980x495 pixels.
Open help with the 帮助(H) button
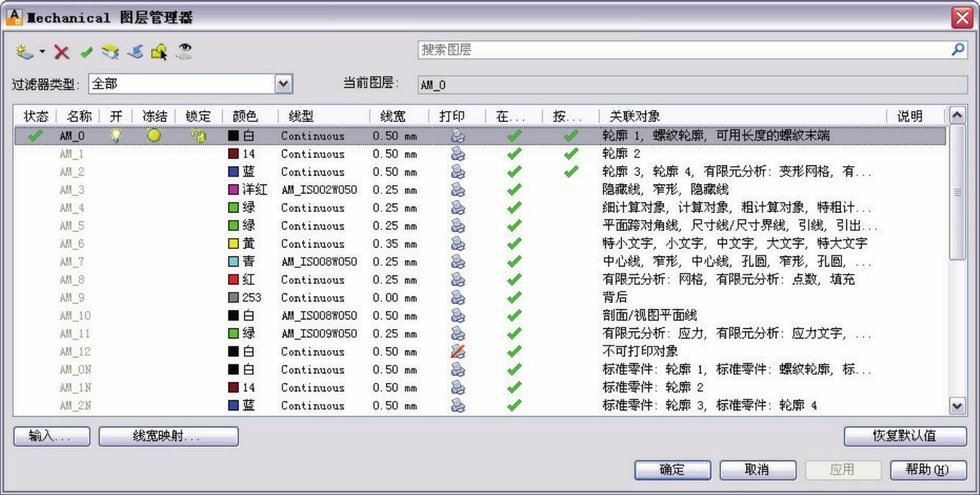coord(928,470)
